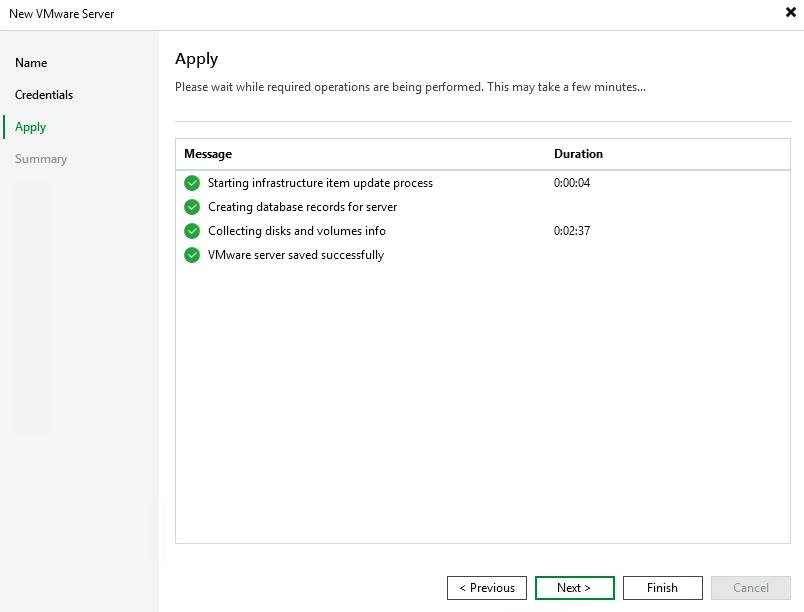The image size is (804, 612).
Task: Select the message 'VMware server saved successfully'
Action: (x=294, y=255)
